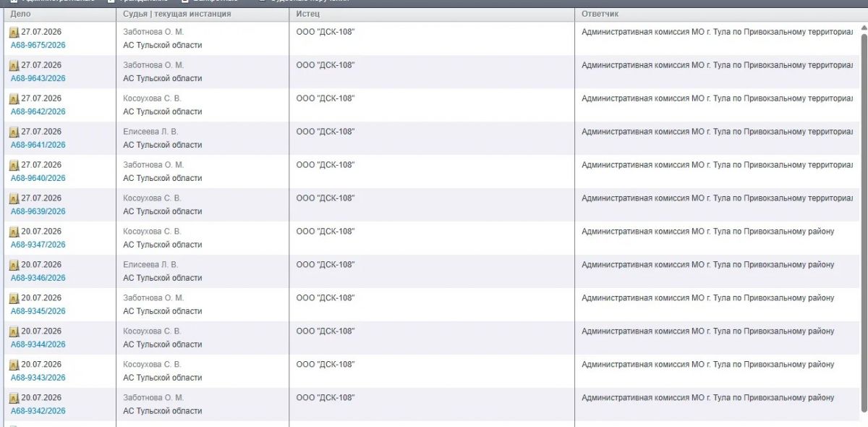Click the case icon in the A68-9639/2026 row

(14, 199)
